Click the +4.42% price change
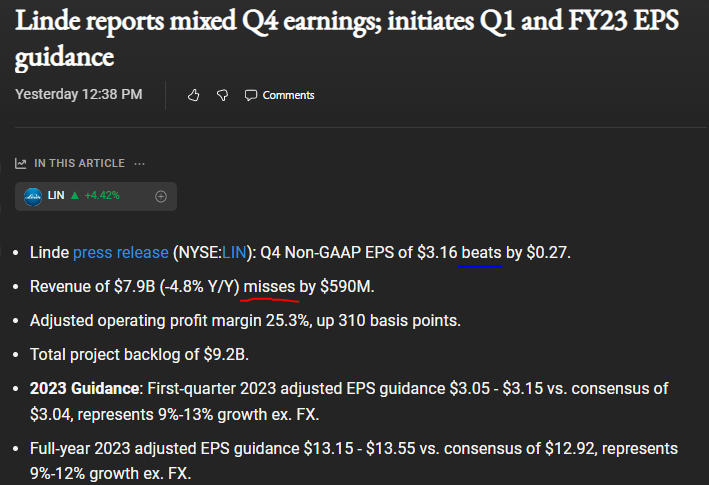 (102, 196)
